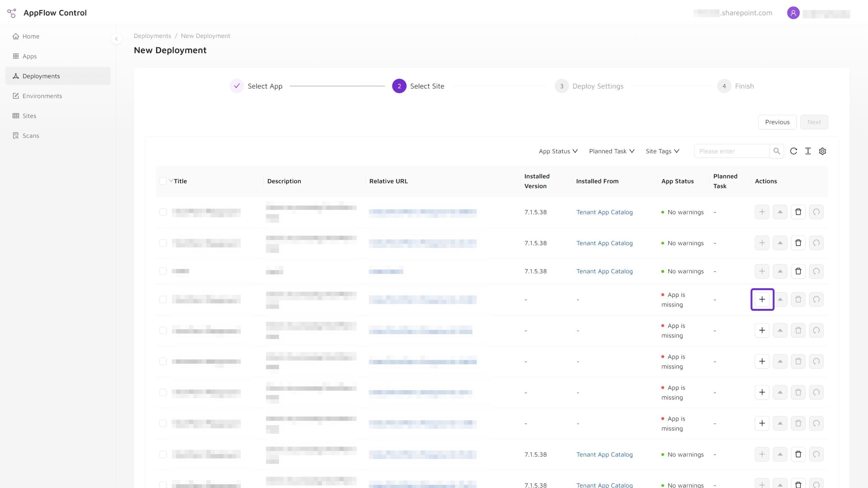
Task: Open Environments in the sidebar
Action: pyautogui.click(x=58, y=96)
